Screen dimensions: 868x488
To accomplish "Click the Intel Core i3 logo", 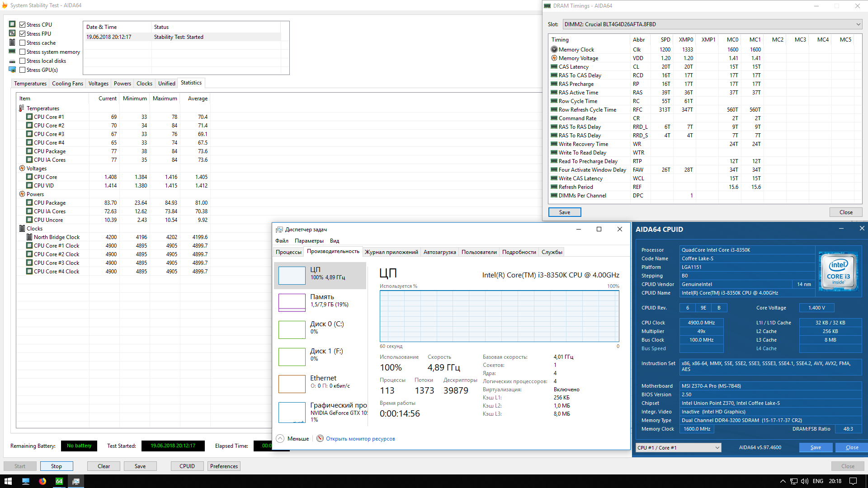I will coord(838,272).
